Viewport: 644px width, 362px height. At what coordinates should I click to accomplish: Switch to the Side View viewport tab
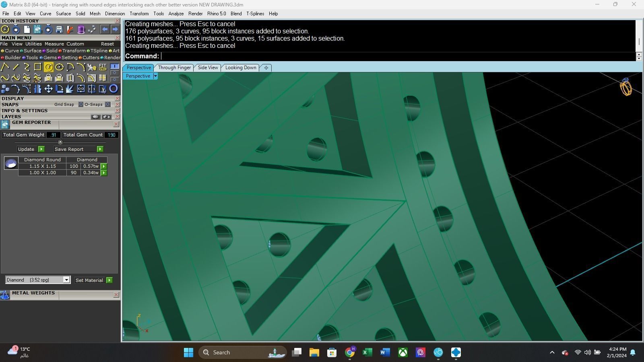[208, 68]
